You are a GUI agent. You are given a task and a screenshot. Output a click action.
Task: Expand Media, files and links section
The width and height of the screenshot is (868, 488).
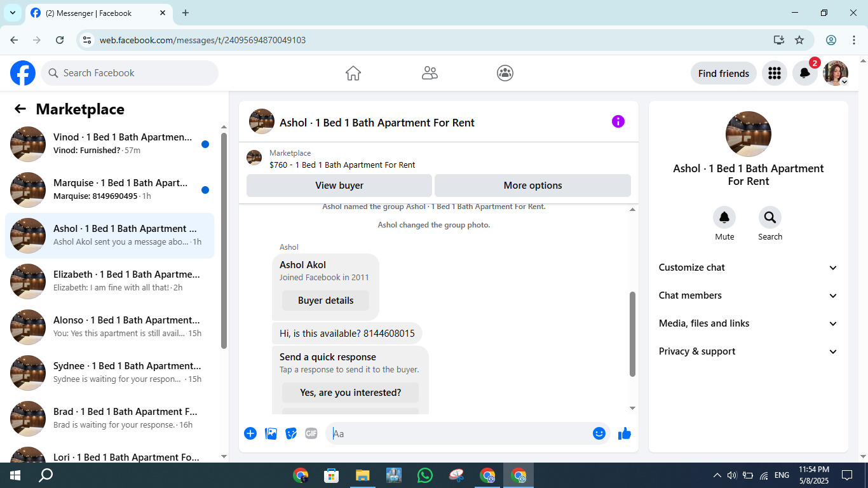pos(749,323)
